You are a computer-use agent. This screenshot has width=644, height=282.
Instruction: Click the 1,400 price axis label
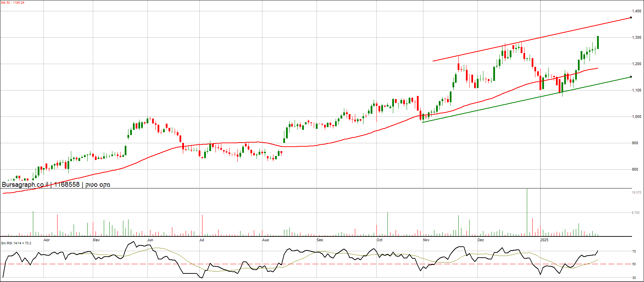pos(637,11)
